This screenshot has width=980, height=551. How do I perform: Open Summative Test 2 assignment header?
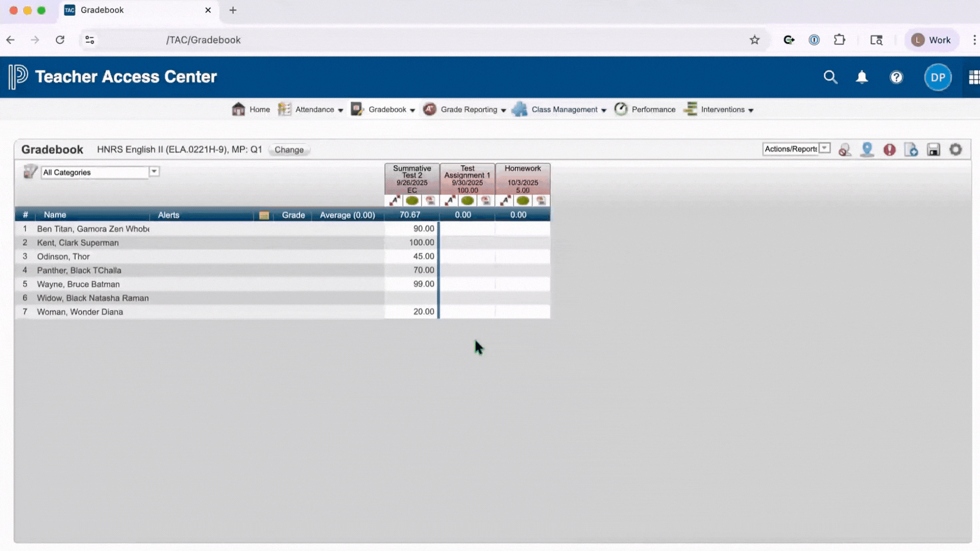(x=412, y=176)
